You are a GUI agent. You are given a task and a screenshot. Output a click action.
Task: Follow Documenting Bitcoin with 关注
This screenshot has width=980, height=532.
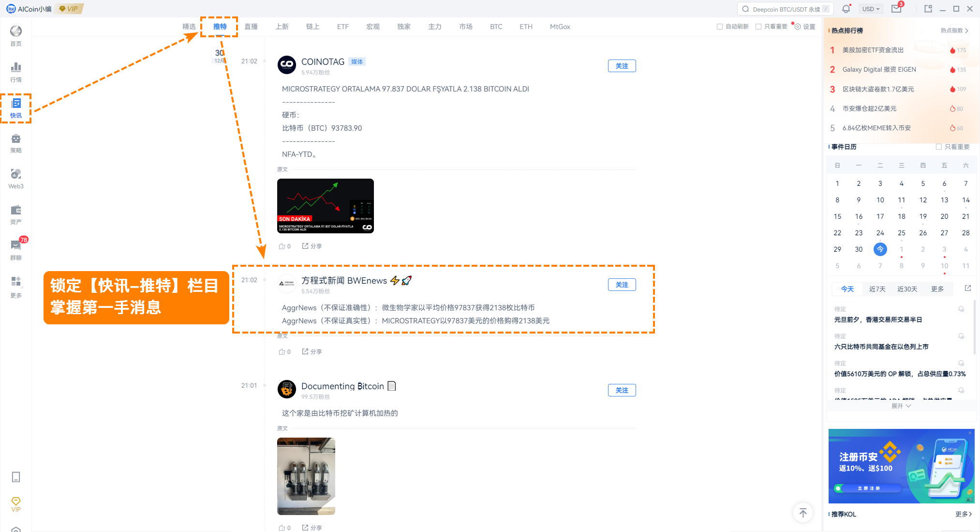click(x=622, y=390)
